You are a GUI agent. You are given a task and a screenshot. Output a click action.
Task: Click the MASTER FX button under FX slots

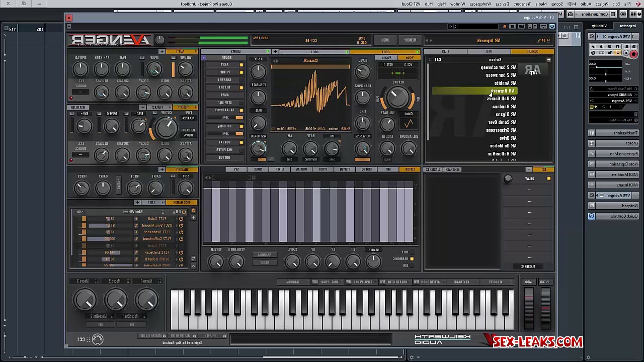(528, 266)
